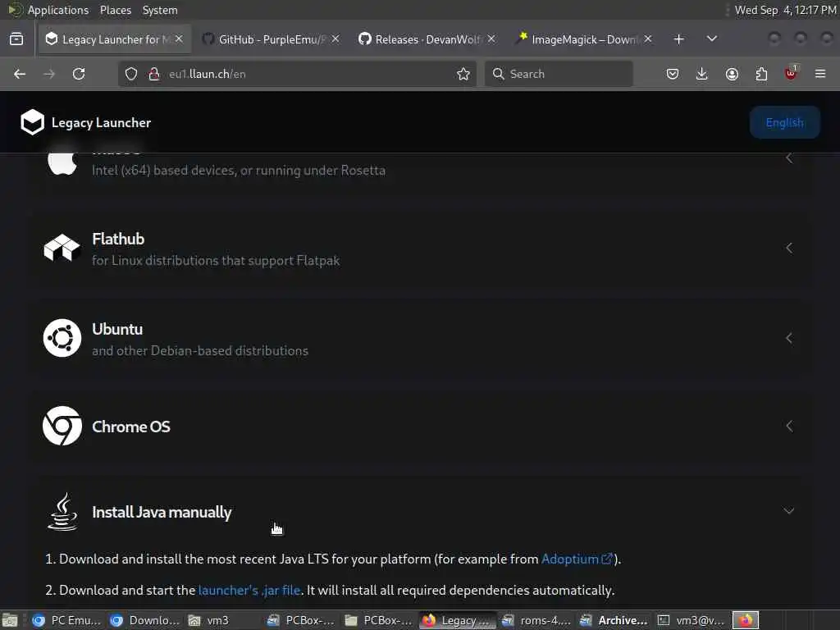Collapse the Install Java manually chevron

click(x=788, y=510)
